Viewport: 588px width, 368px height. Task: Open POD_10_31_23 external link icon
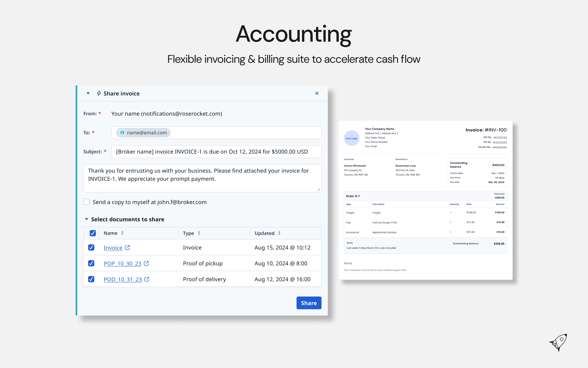click(x=147, y=279)
